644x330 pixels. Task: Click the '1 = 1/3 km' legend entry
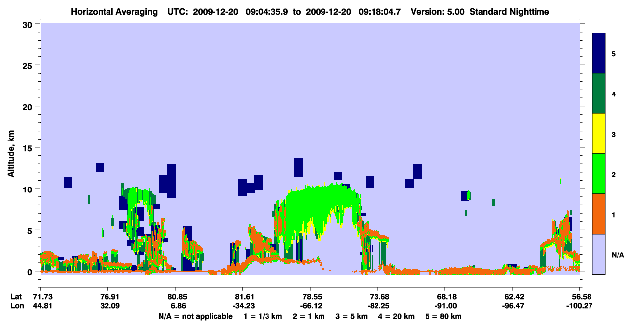click(263, 316)
